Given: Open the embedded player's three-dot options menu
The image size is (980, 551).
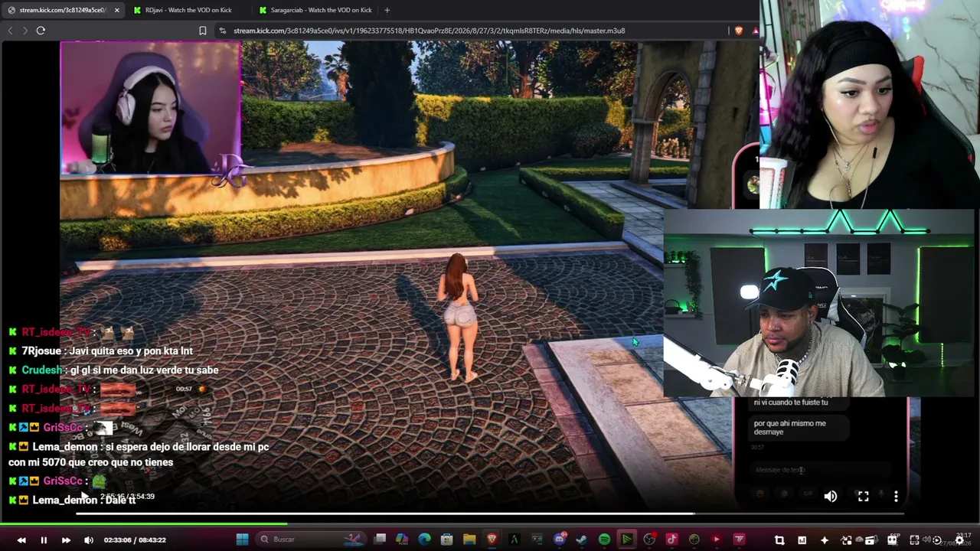Looking at the screenshot, I should 896,497.
